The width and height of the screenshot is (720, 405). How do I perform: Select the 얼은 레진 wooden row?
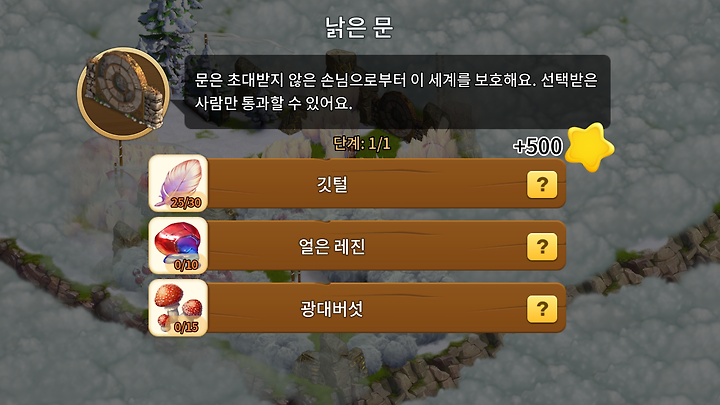point(357,246)
